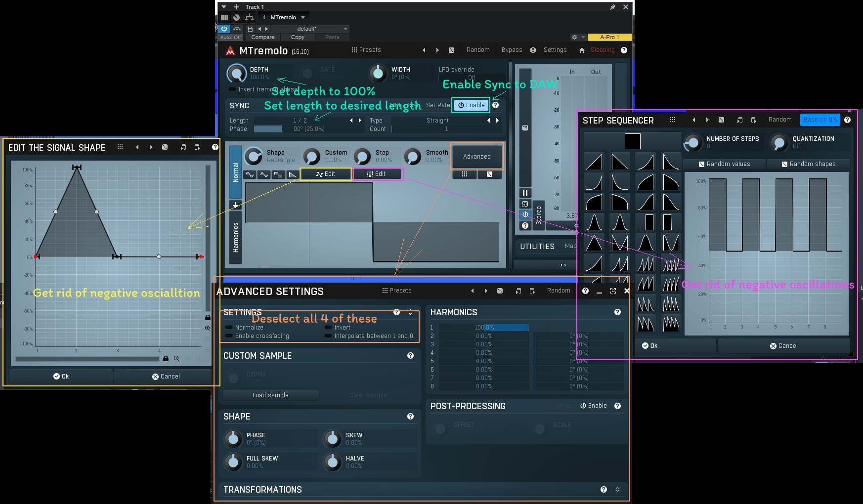Toggle the blue meter power button
Viewport: 863px width, 504px height.
pyautogui.click(x=525, y=214)
